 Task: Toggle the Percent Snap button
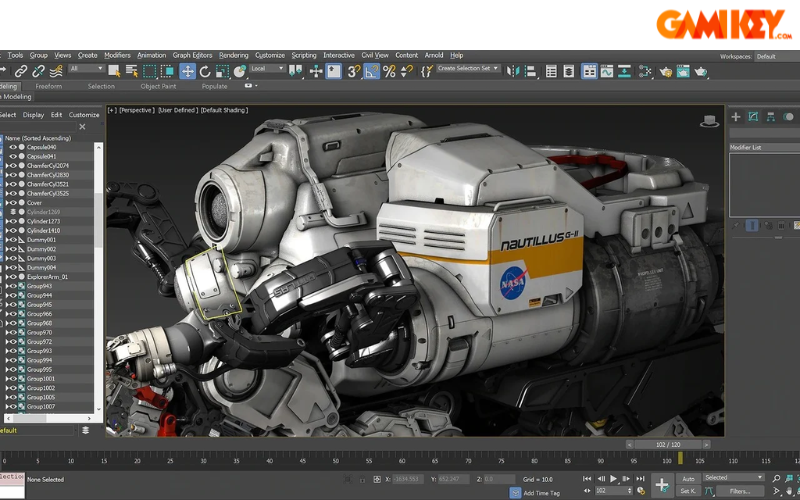click(x=389, y=71)
